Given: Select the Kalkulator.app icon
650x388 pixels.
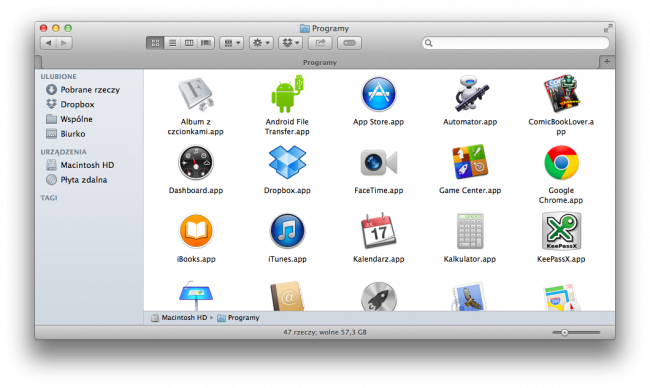Looking at the screenshot, I should [x=470, y=231].
